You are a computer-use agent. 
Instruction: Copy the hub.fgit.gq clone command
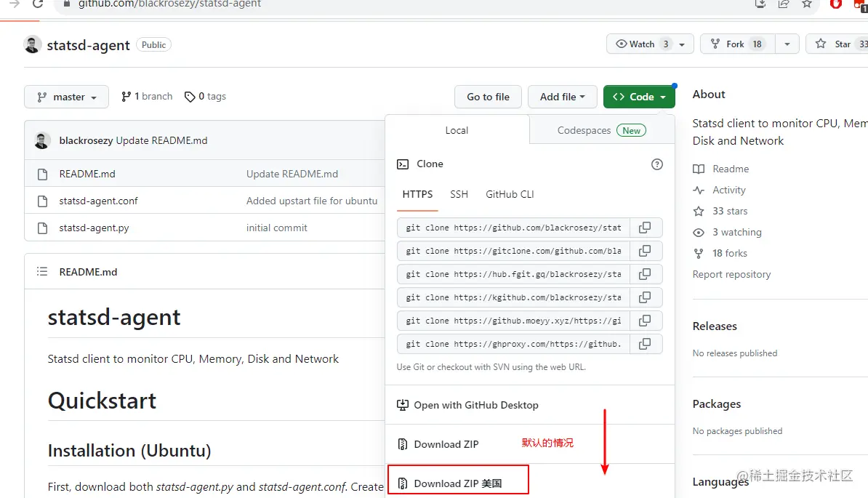pyautogui.click(x=644, y=274)
